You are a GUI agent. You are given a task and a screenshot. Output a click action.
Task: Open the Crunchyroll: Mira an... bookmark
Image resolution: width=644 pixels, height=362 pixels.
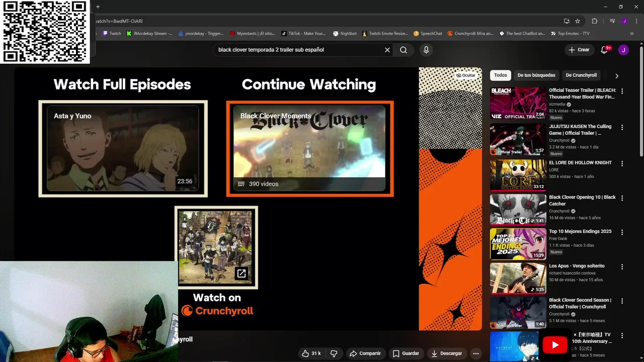coord(470,34)
